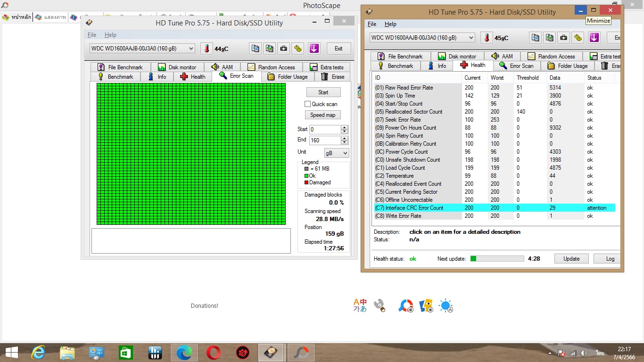644x362 pixels.
Task: Select Raw Read Error Rate row
Action: (495, 88)
